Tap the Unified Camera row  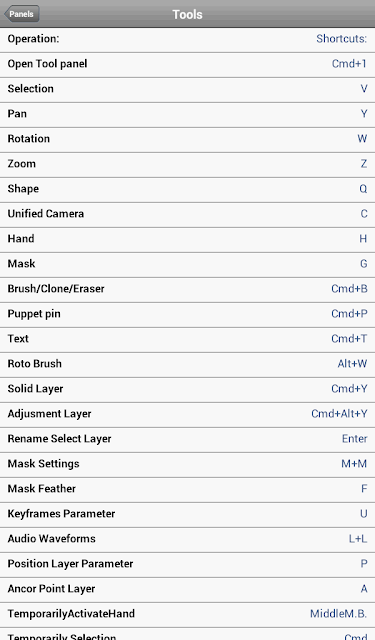coord(187,215)
